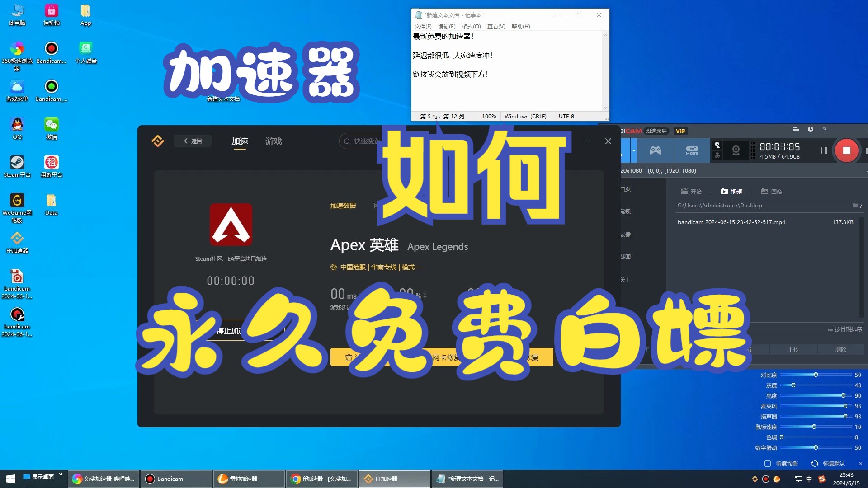This screenshot has width=868, height=488.
Task: Open Bandicam 开始 tab
Action: 691,192
